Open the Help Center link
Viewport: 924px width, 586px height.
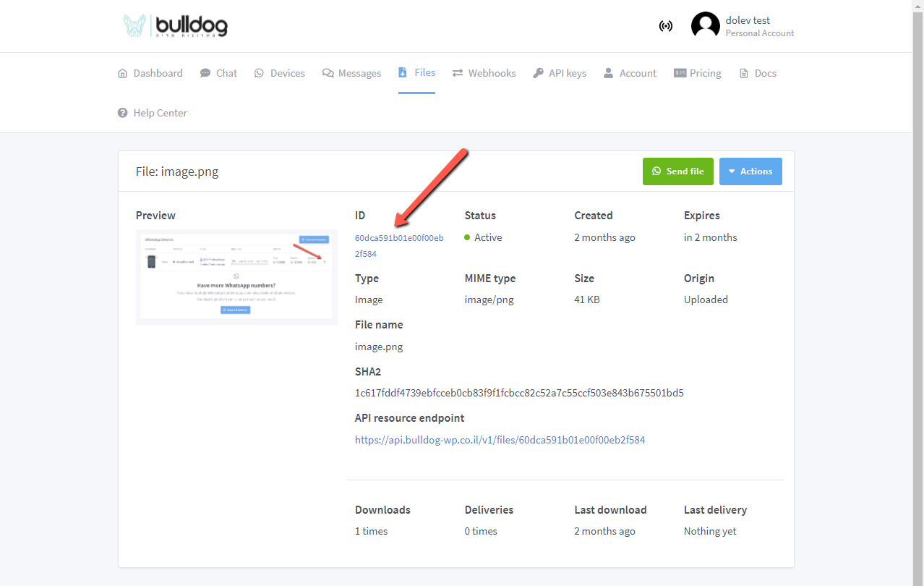click(x=153, y=113)
